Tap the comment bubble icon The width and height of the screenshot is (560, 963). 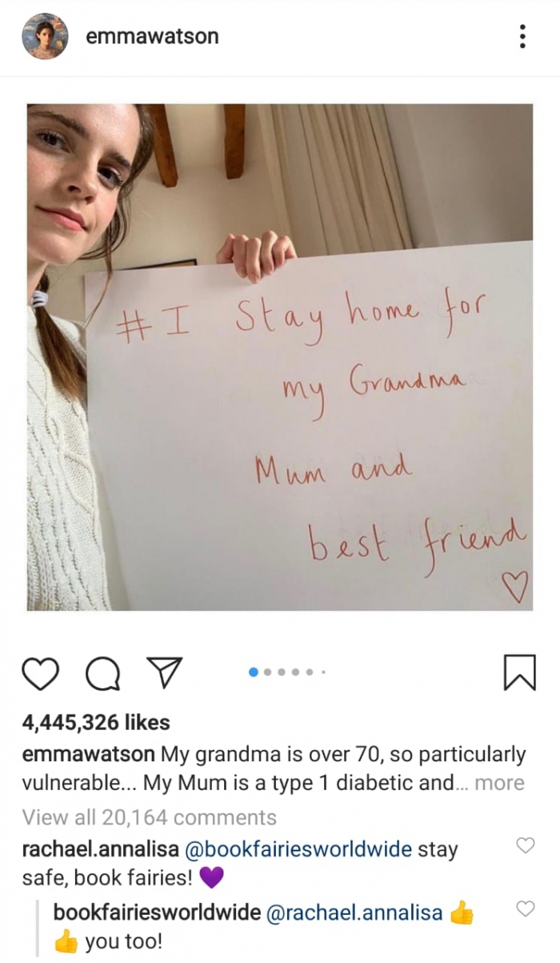point(101,672)
